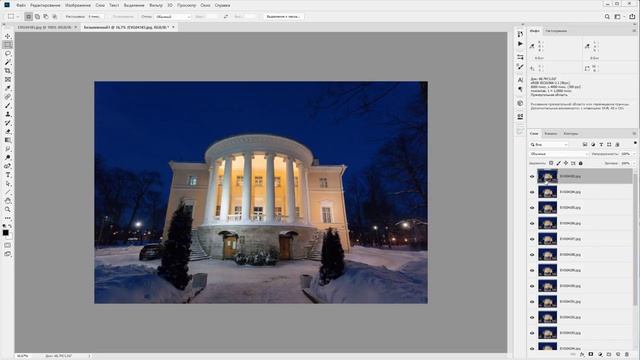Hide the selected top layer via eye icon
The height and width of the screenshot is (360, 640).
point(532,176)
